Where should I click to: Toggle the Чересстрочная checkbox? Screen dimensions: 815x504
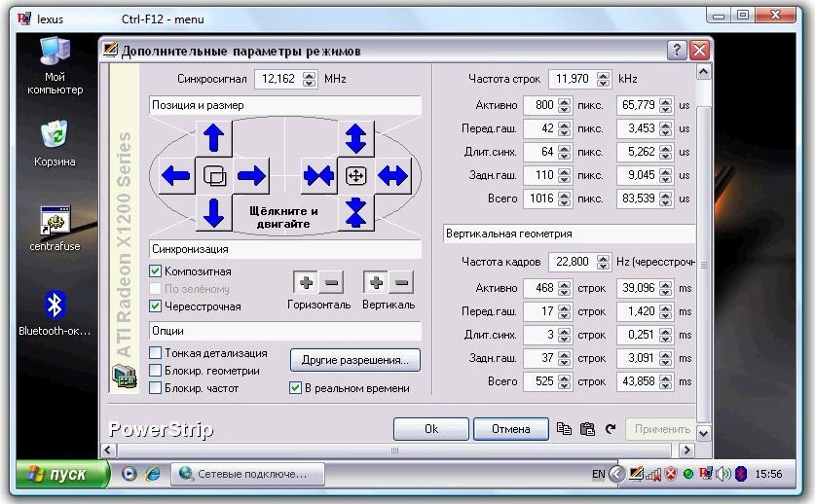[156, 306]
